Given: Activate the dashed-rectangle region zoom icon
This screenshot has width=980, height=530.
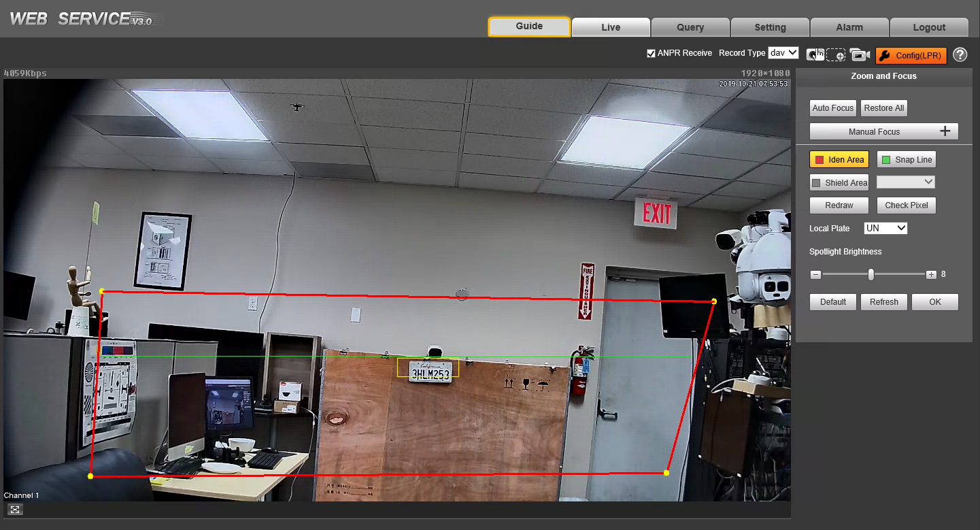Looking at the screenshot, I should click(x=836, y=55).
